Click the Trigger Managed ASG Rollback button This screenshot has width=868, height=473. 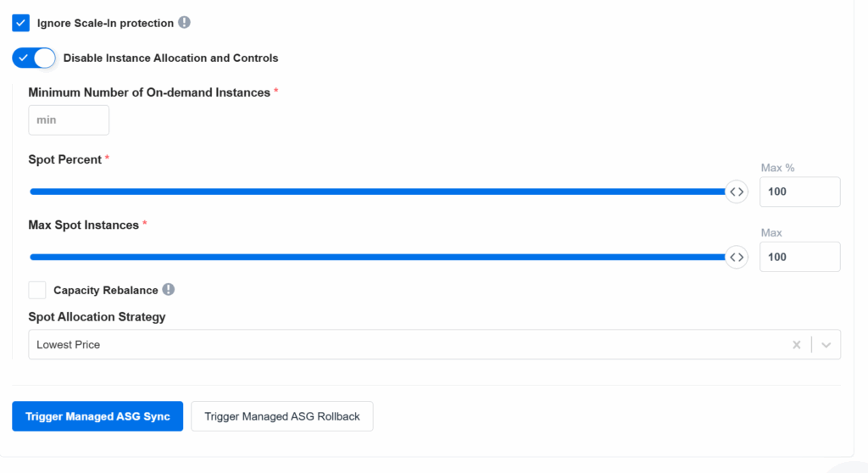pos(282,416)
